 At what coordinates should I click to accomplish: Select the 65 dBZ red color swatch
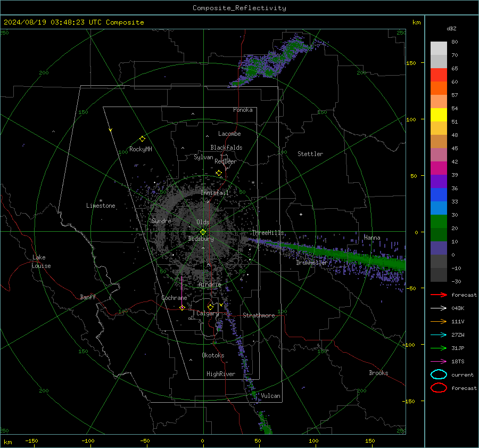tap(439, 75)
